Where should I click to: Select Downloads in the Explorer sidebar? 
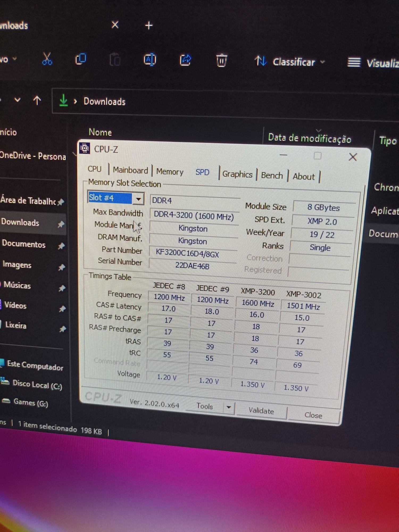pyautogui.click(x=20, y=222)
